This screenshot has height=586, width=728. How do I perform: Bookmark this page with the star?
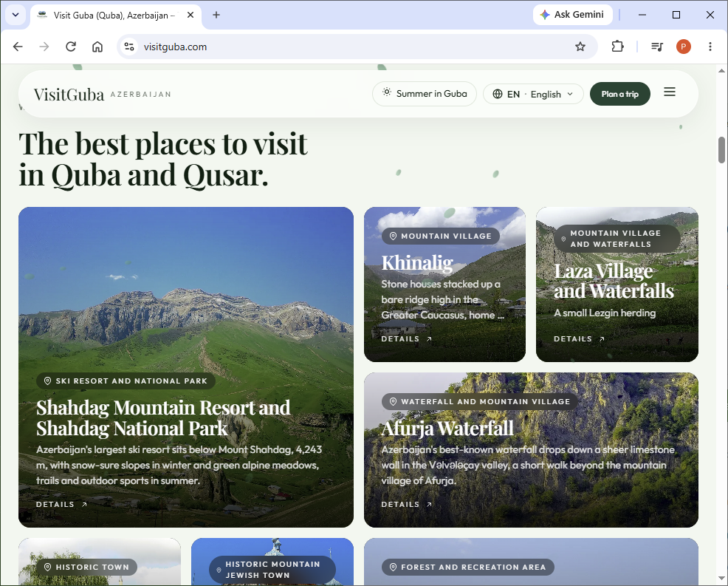coord(580,47)
